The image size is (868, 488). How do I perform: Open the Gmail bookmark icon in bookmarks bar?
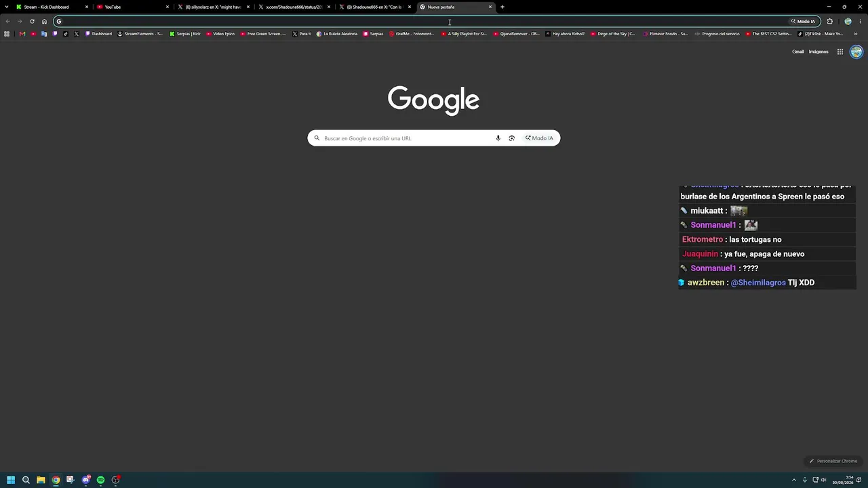coord(22,34)
